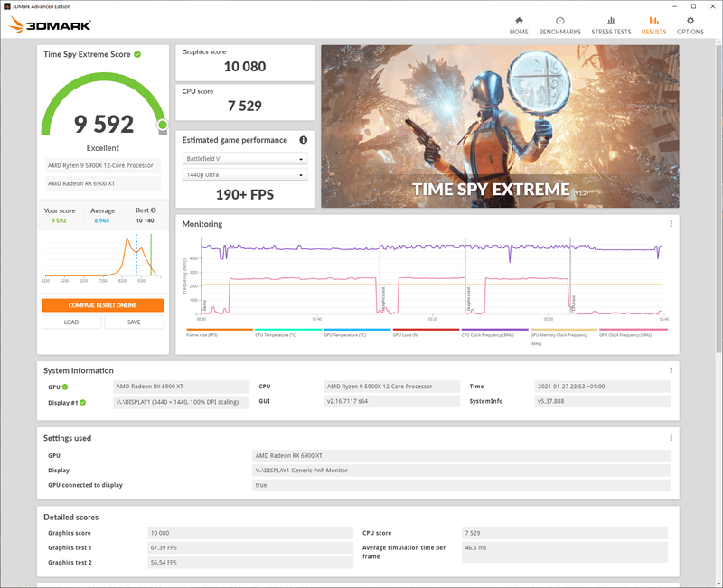Screen dimensions: 723x588
Task: Go to the Benchmarks tab
Action: point(559,26)
